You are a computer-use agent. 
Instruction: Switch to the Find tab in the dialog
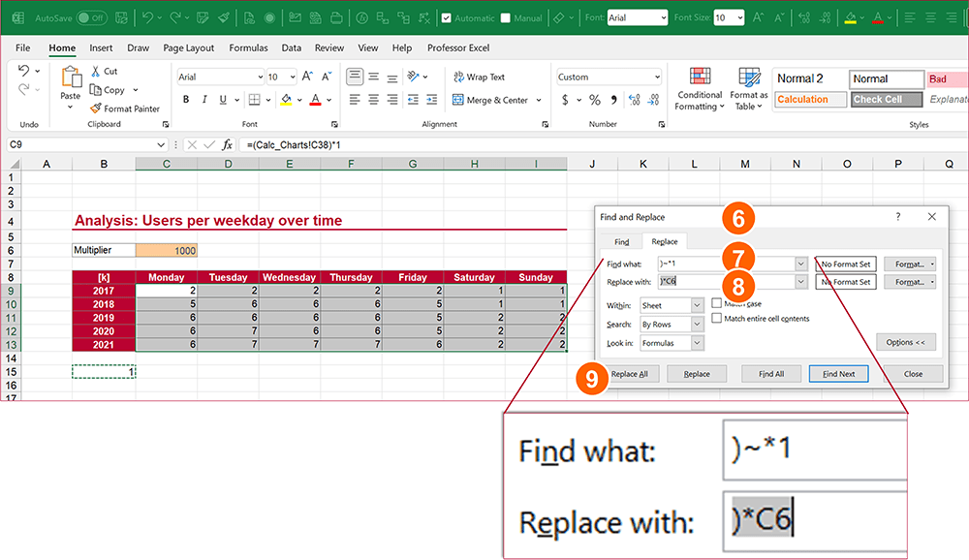click(621, 241)
